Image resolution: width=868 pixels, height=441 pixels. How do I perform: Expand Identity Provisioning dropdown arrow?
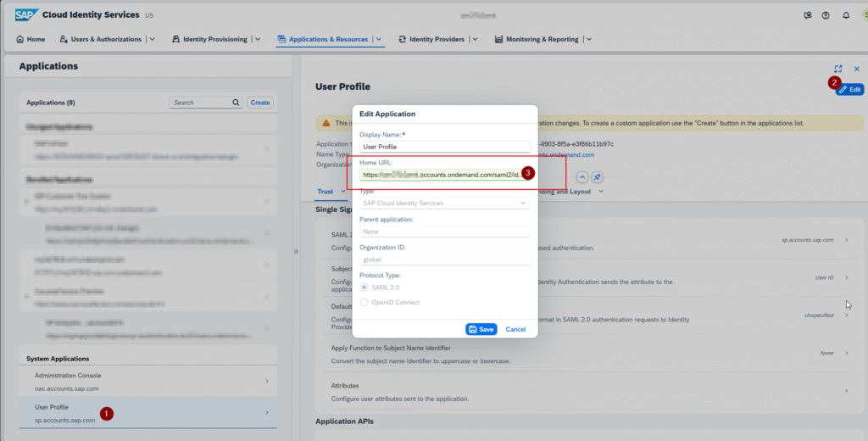coord(258,39)
